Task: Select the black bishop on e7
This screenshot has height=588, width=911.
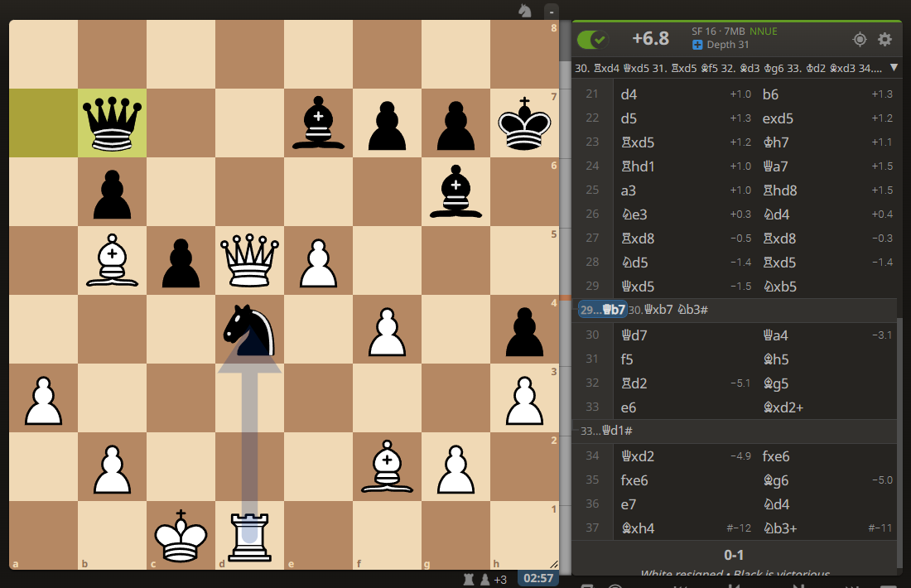Action: pos(318,123)
